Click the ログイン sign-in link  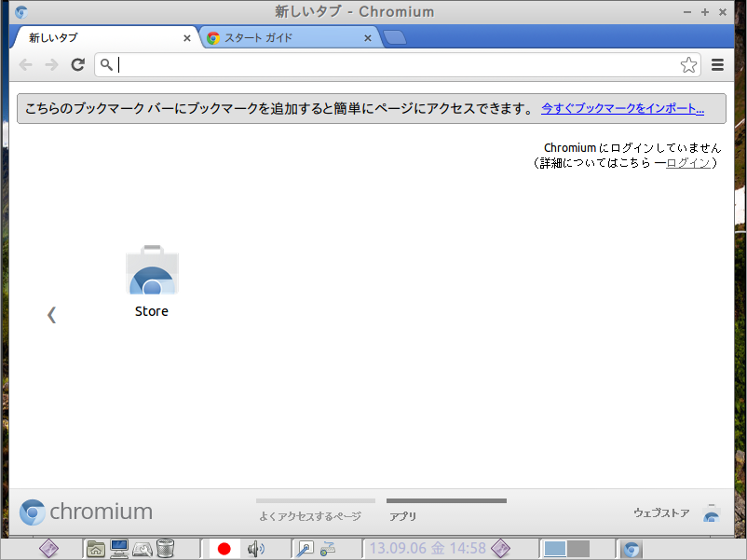pos(688,163)
